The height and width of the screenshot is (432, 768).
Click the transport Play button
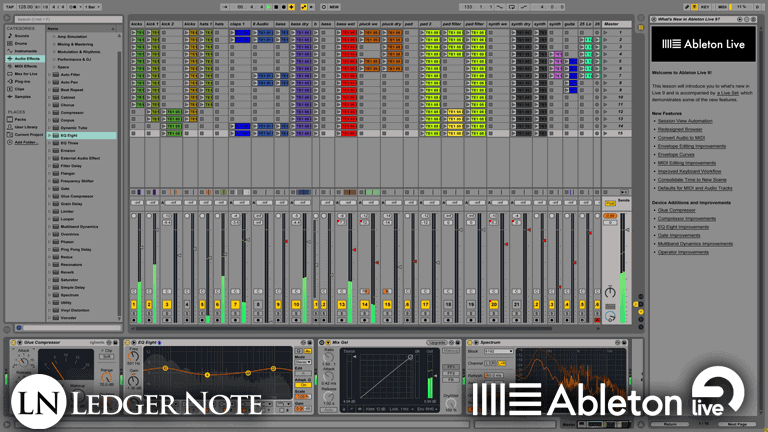[x=268, y=7]
